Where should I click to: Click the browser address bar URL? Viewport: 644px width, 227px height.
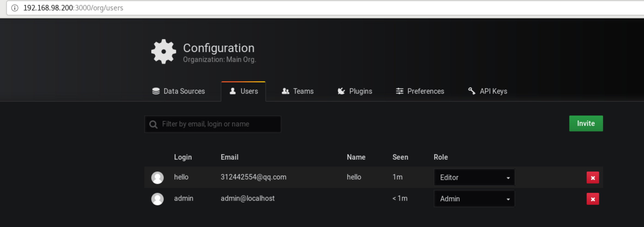73,8
